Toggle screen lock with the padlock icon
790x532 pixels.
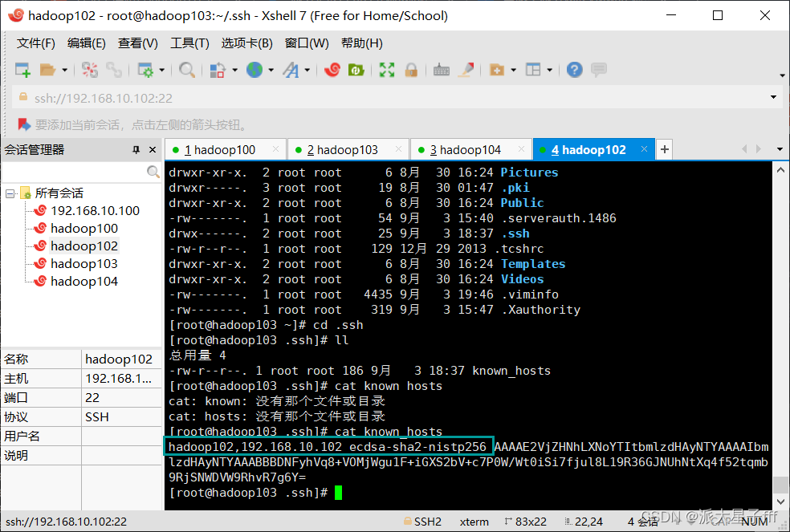(x=411, y=70)
